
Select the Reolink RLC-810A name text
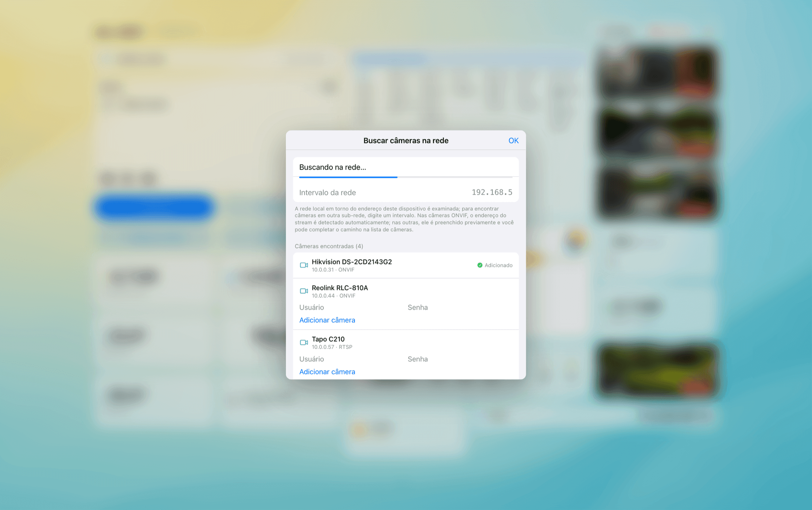pyautogui.click(x=339, y=288)
